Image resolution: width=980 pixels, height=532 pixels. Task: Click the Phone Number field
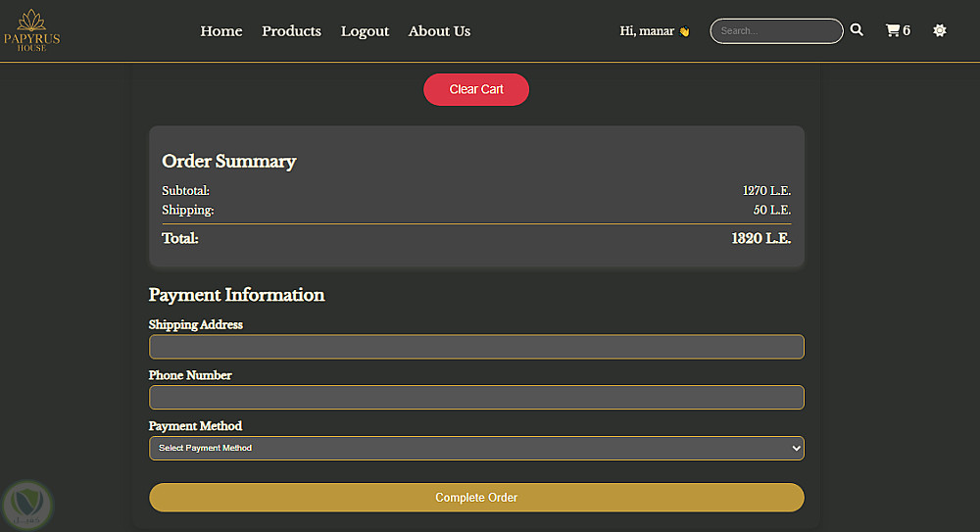pos(476,398)
